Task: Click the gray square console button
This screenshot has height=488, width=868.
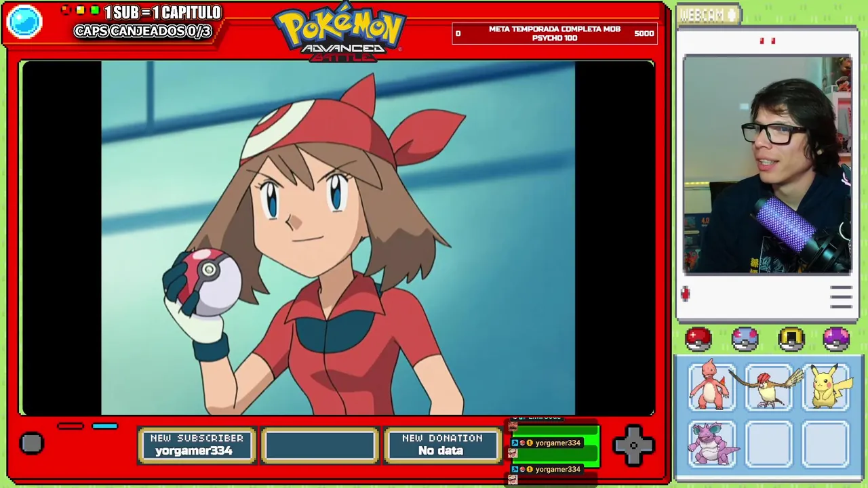Action: tap(31, 443)
